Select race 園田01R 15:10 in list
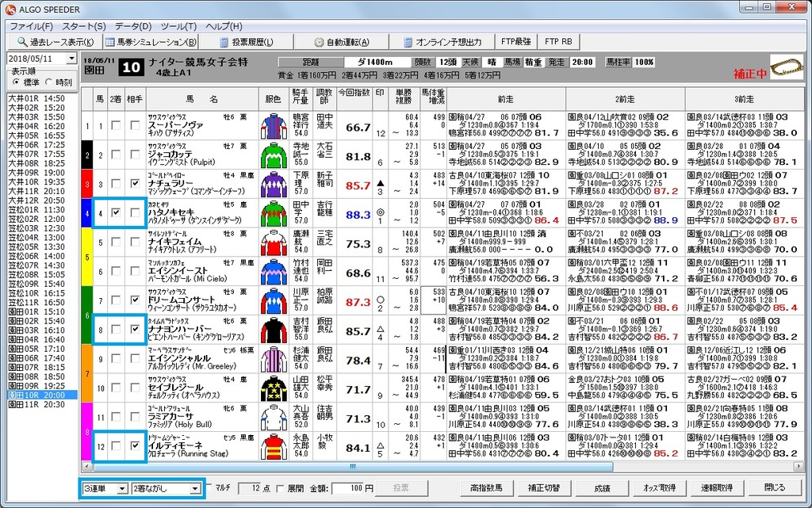 point(36,311)
